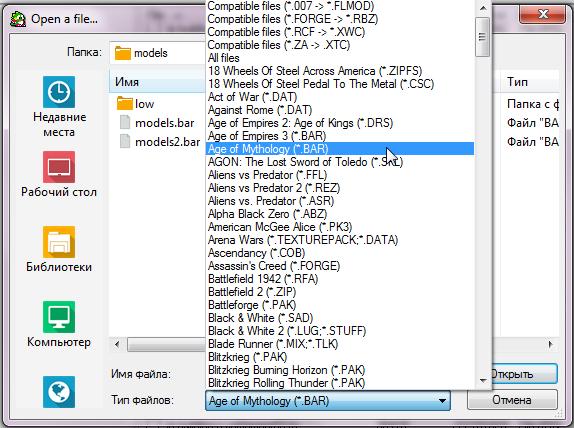Choose Compatible files (*.RCF -> *.XWC) filter
This screenshot has width=574, height=428.
(340, 32)
